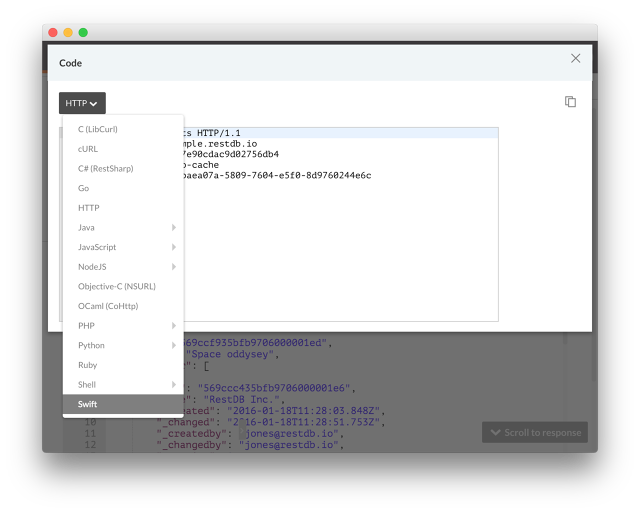The height and width of the screenshot is (513, 640).
Task: Select Objective-C (NSURL) option
Action: (123, 286)
